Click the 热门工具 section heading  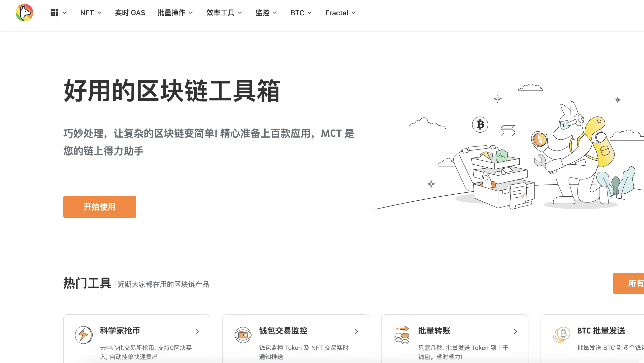[x=87, y=283]
